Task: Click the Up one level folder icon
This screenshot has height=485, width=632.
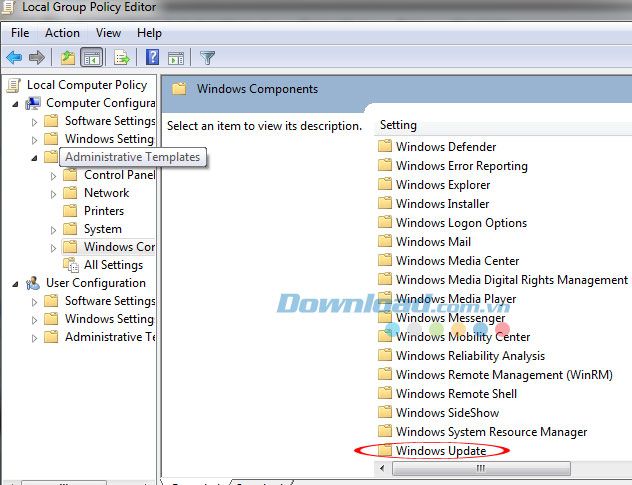Action: [68, 58]
